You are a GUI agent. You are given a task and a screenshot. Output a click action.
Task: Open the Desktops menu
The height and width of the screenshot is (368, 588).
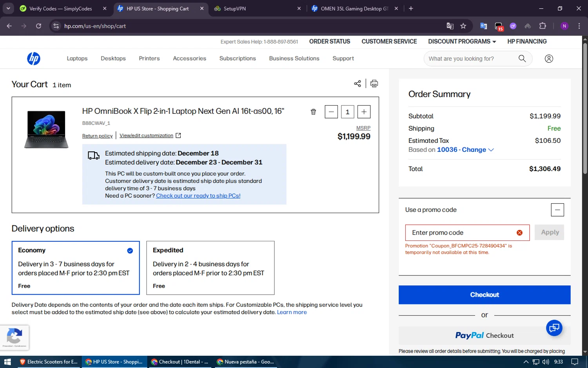pos(113,58)
